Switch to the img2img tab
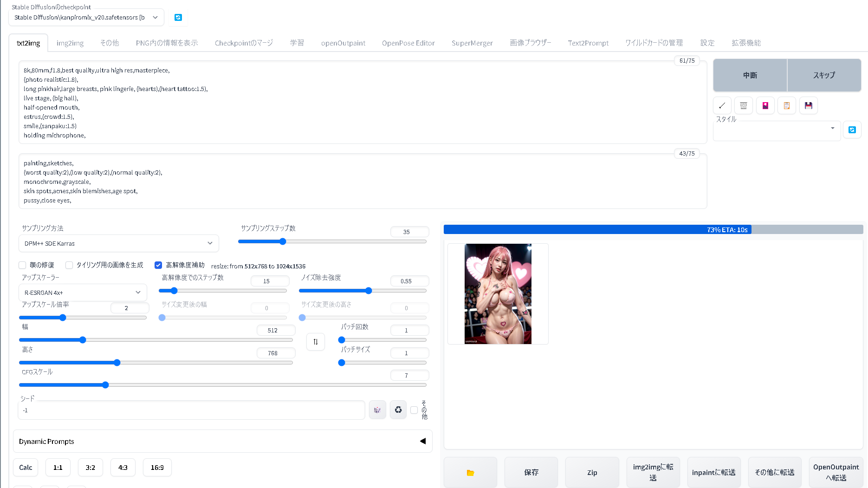 70,43
